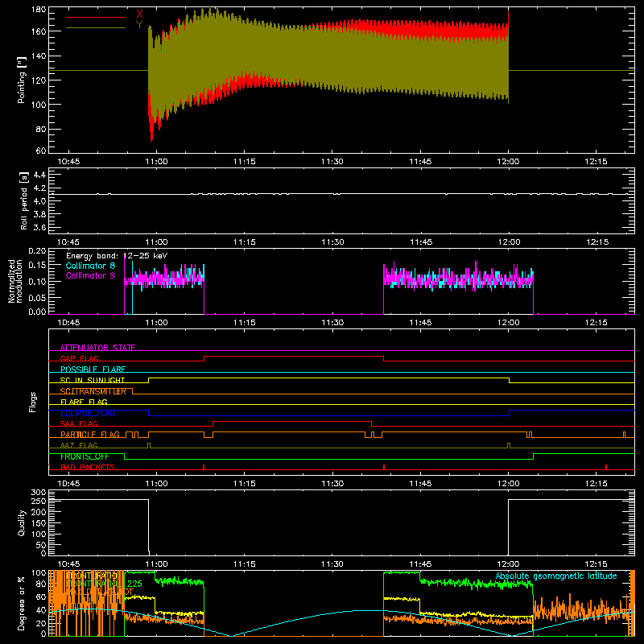
Task: Click the 'Roll period [s]' axis title
Action: click(x=24, y=201)
